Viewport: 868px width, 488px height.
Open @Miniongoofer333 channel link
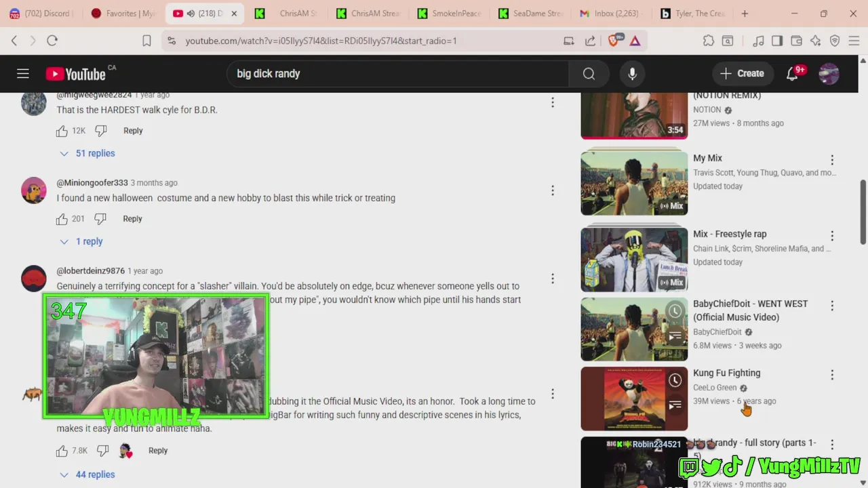point(92,183)
